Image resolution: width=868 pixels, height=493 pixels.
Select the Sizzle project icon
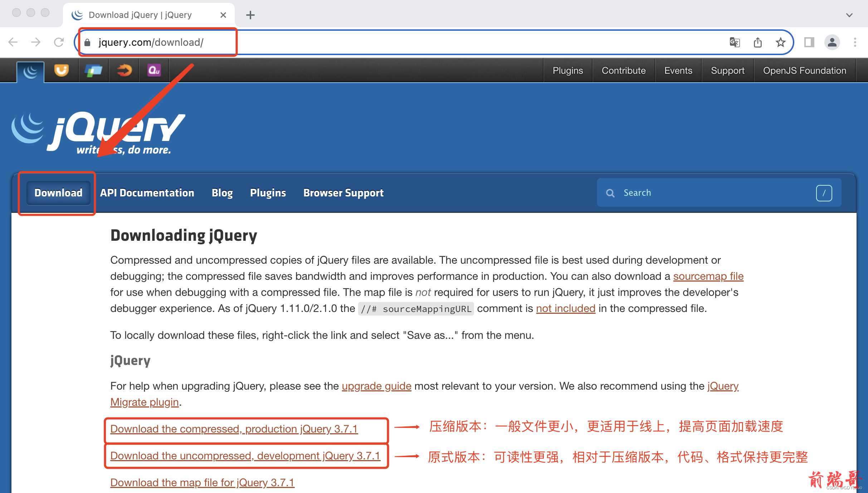(124, 70)
